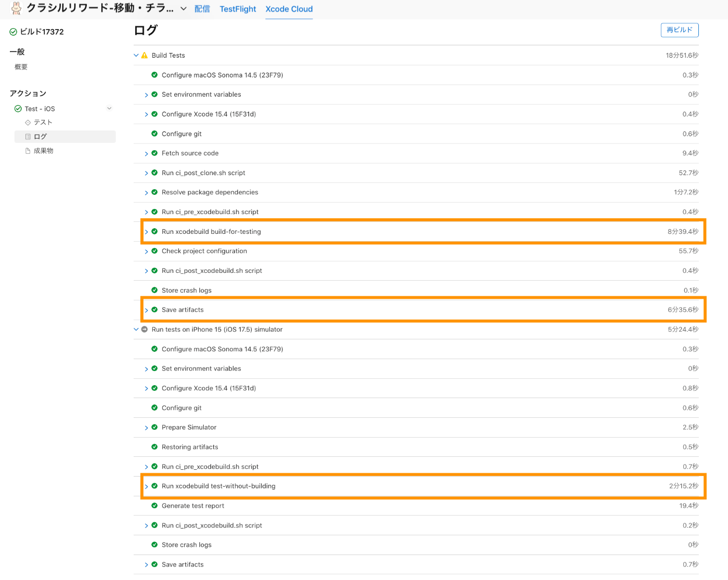Click the Restoring artifacts step text

point(190,447)
